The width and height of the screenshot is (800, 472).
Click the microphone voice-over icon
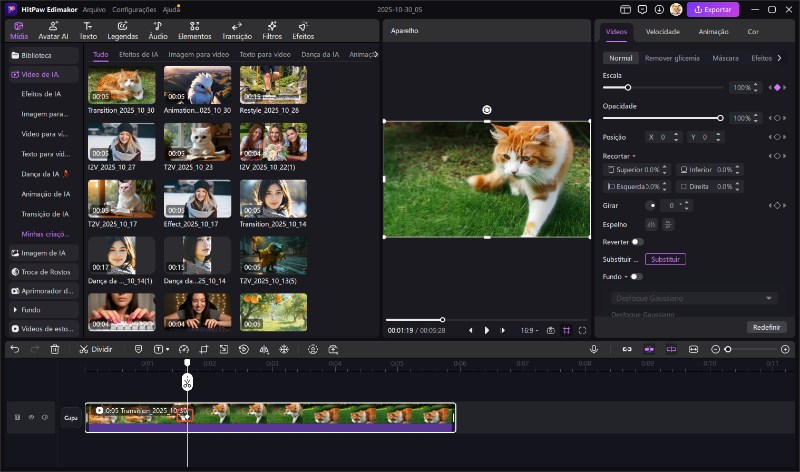click(594, 349)
